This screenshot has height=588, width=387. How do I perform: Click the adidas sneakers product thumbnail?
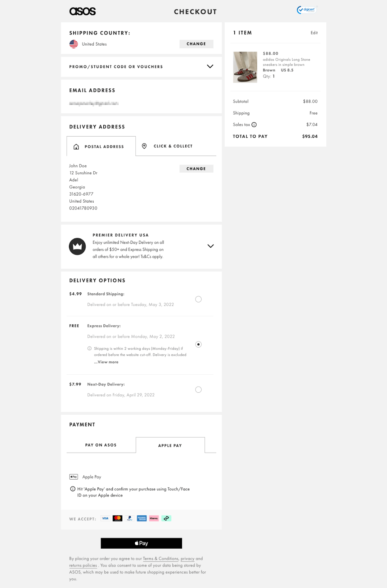tap(245, 67)
